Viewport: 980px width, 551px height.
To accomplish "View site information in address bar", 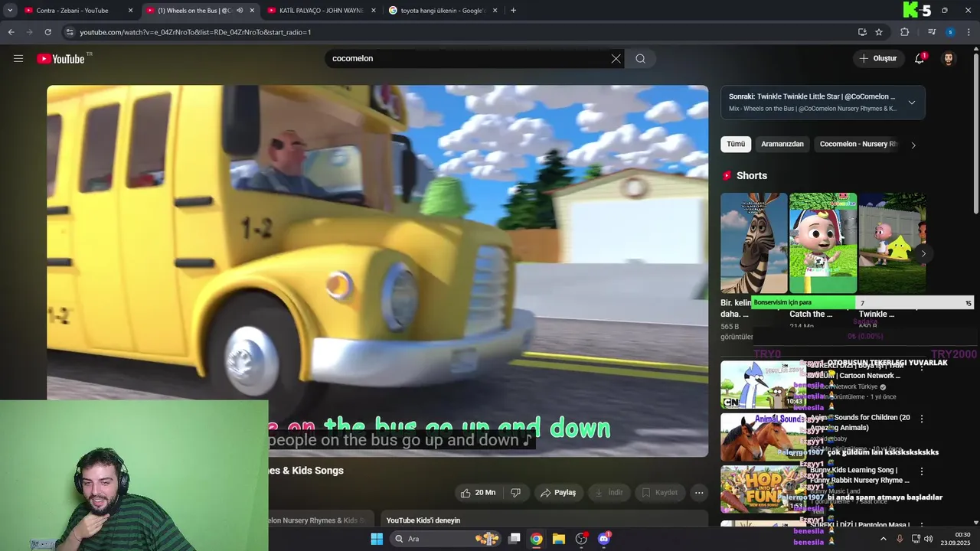I will tap(70, 32).
